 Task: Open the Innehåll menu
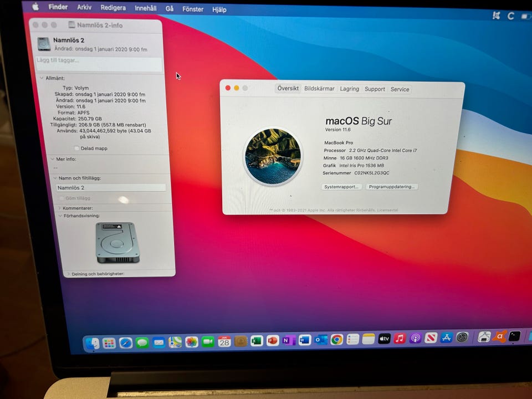pyautogui.click(x=146, y=8)
